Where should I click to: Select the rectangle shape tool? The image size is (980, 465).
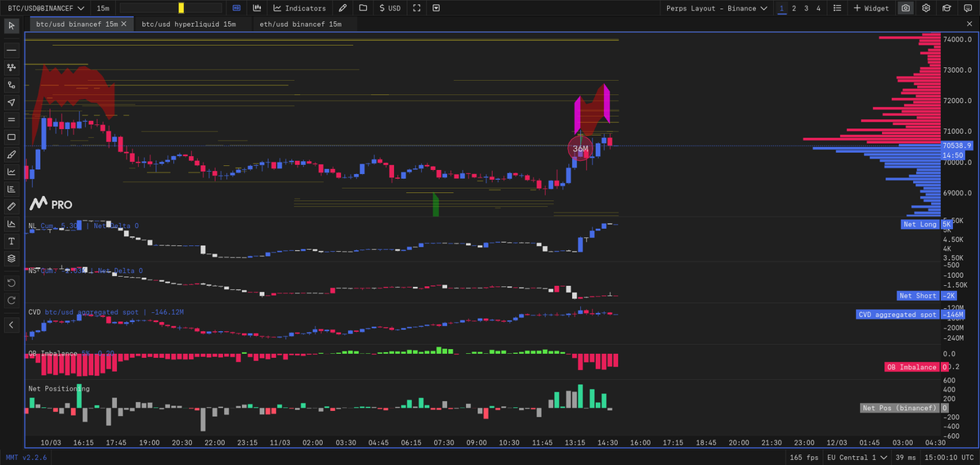11,136
